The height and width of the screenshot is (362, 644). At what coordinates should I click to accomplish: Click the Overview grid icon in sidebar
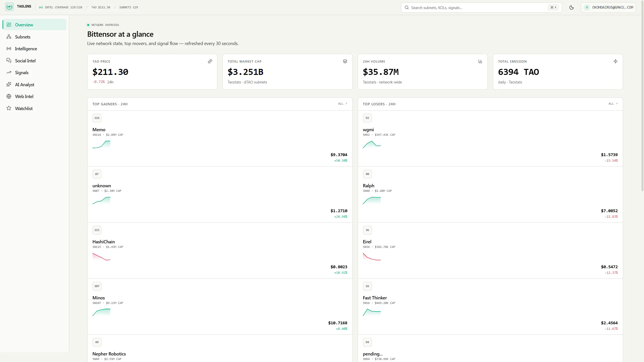9,25
